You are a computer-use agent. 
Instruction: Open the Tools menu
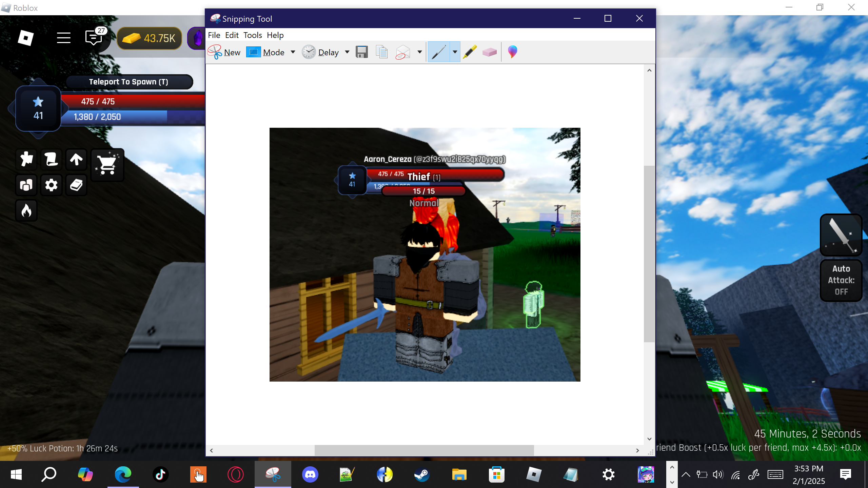[x=253, y=35]
